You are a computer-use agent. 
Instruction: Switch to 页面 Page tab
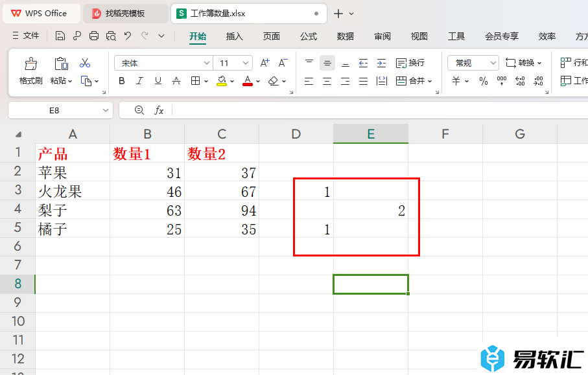(272, 36)
